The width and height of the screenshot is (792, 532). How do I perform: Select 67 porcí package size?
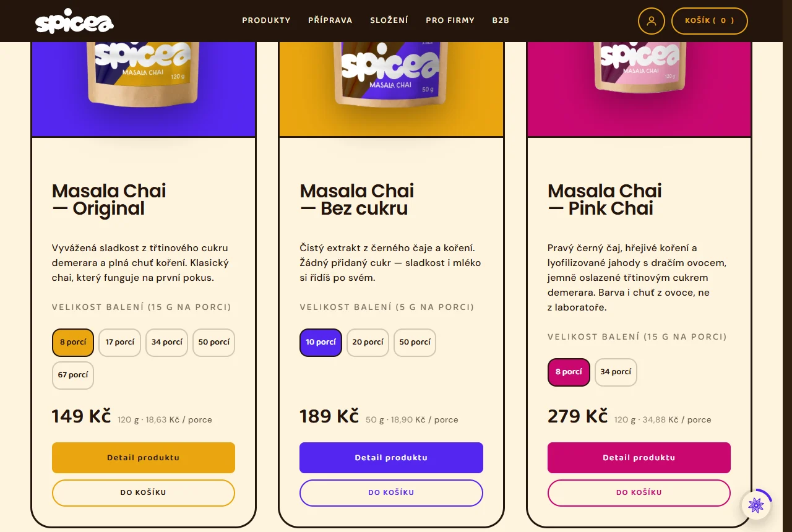click(73, 375)
